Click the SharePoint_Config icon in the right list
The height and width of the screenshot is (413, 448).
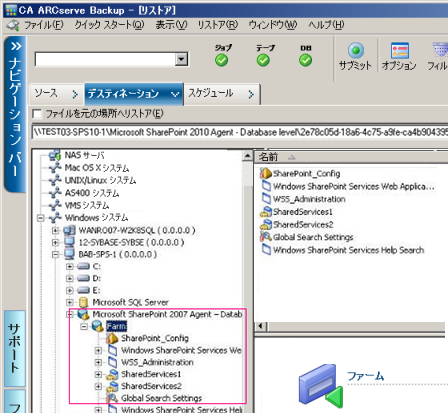point(266,173)
